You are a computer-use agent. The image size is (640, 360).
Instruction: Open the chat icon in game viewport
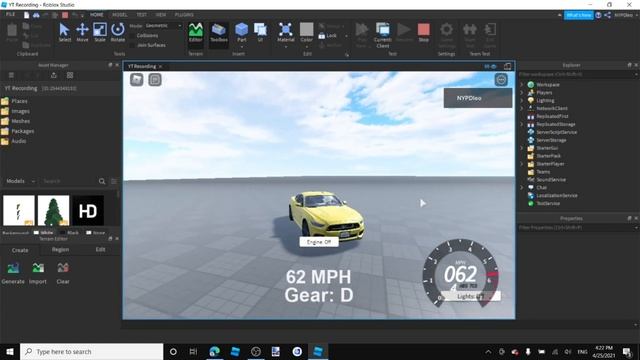pos(155,80)
